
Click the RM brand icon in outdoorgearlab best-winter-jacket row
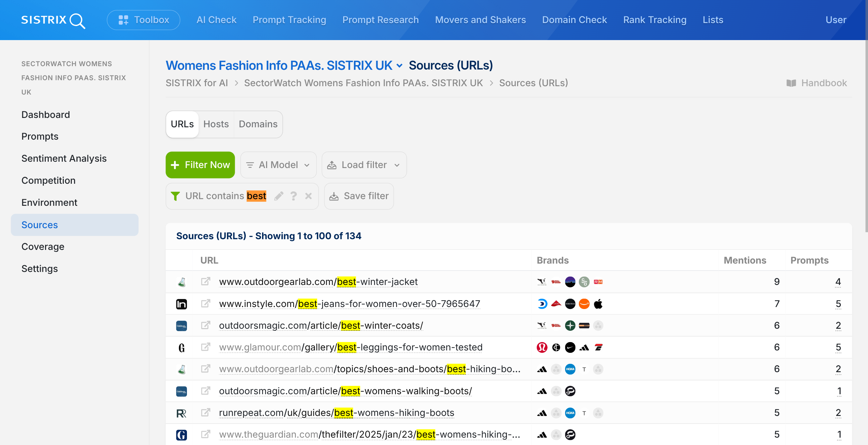598,282
